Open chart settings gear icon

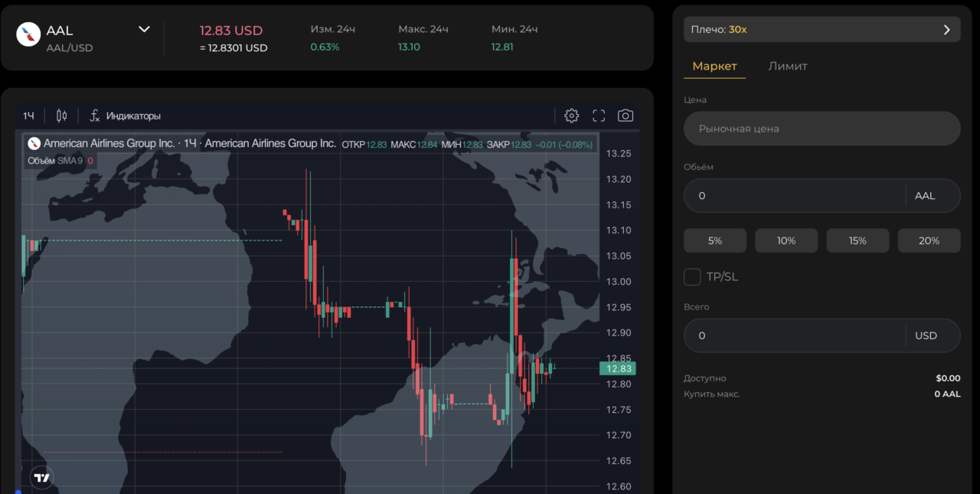point(572,116)
